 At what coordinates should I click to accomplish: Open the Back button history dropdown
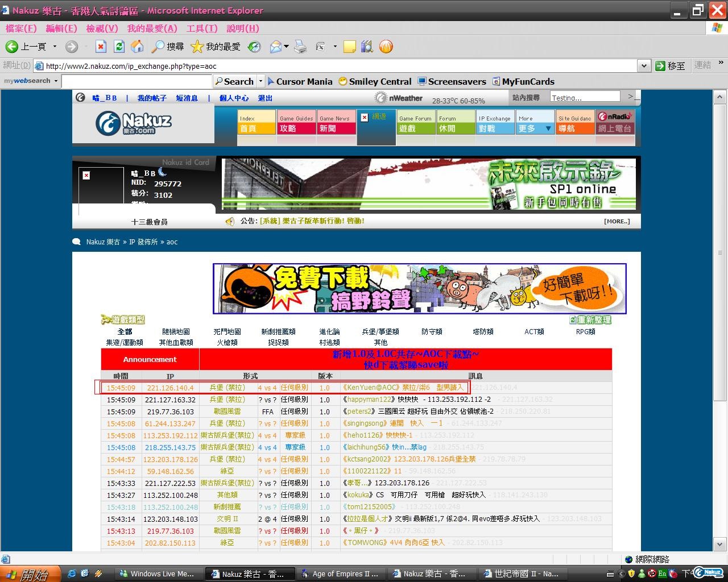[55, 47]
